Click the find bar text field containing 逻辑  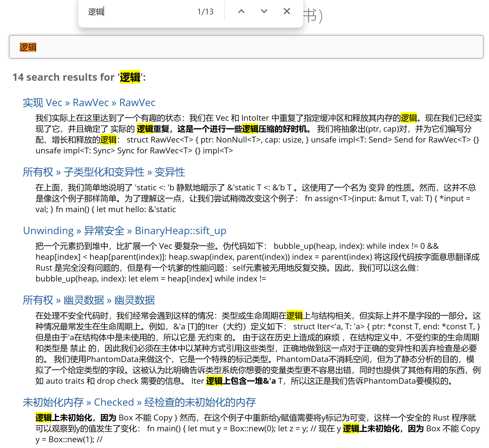pyautogui.click(x=138, y=12)
